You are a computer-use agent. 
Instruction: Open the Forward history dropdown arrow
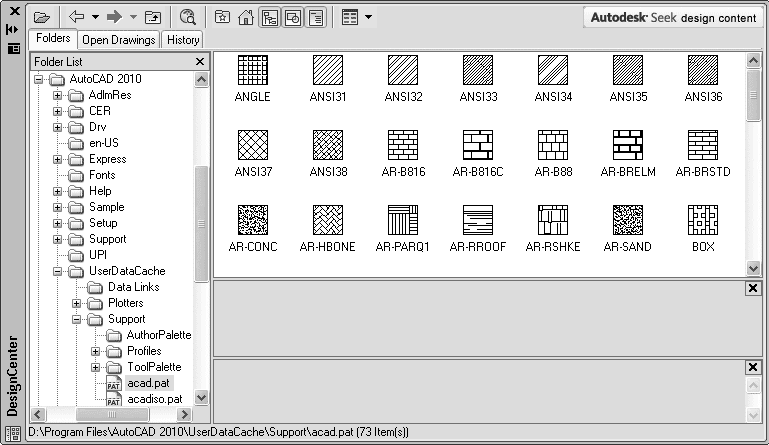[x=133, y=17]
